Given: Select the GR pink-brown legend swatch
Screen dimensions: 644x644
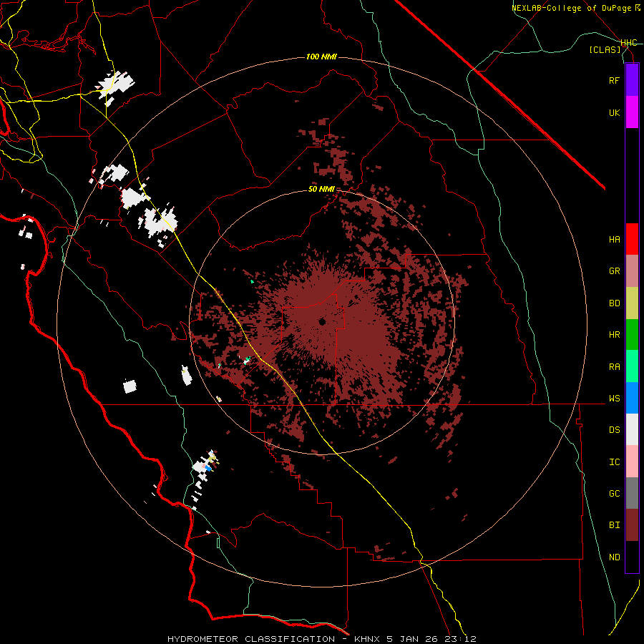Looking at the screenshot, I should click(x=632, y=271).
